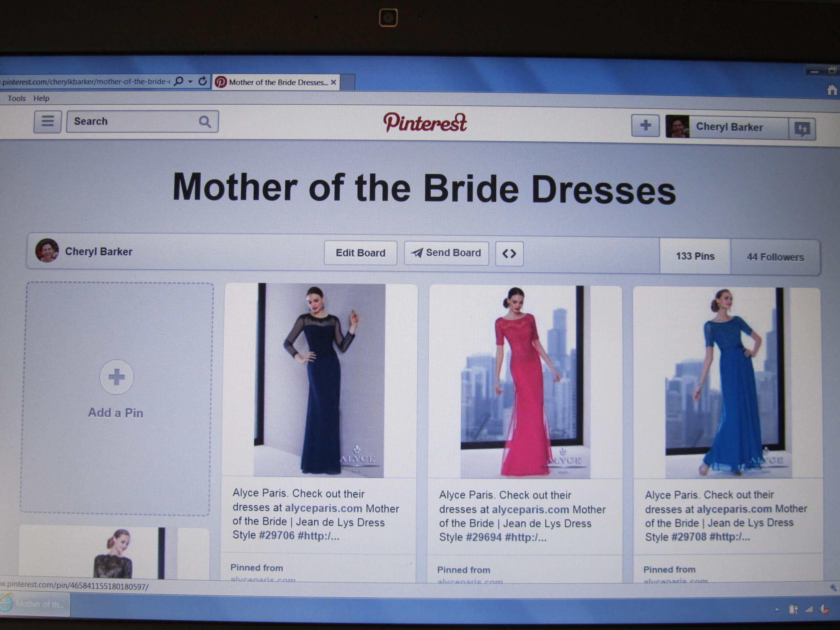Click the Mother of th... taskbar button label
840x630 pixels.
pyautogui.click(x=40, y=604)
